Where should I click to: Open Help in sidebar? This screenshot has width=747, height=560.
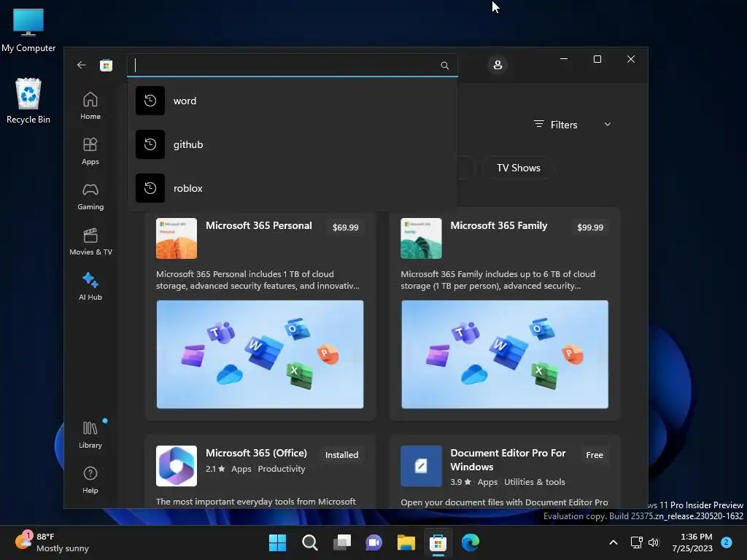coord(90,480)
